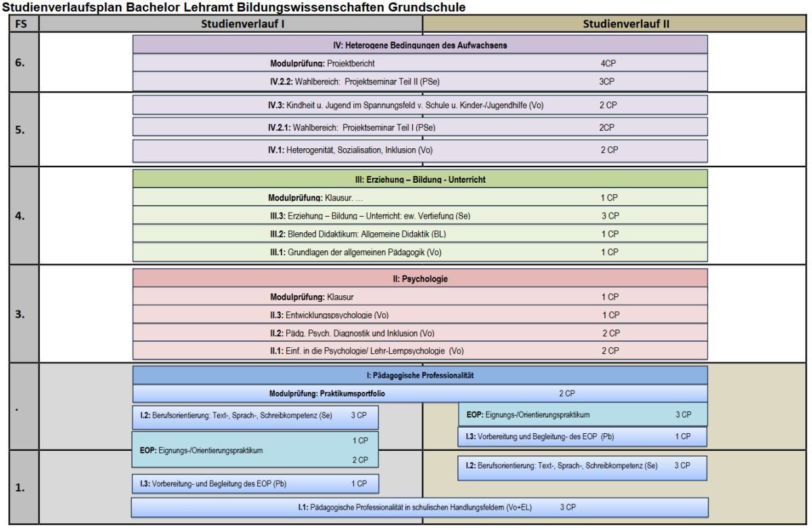Click the Modulprüfung: Projektbericht row
The image size is (812, 530).
[x=420, y=64]
